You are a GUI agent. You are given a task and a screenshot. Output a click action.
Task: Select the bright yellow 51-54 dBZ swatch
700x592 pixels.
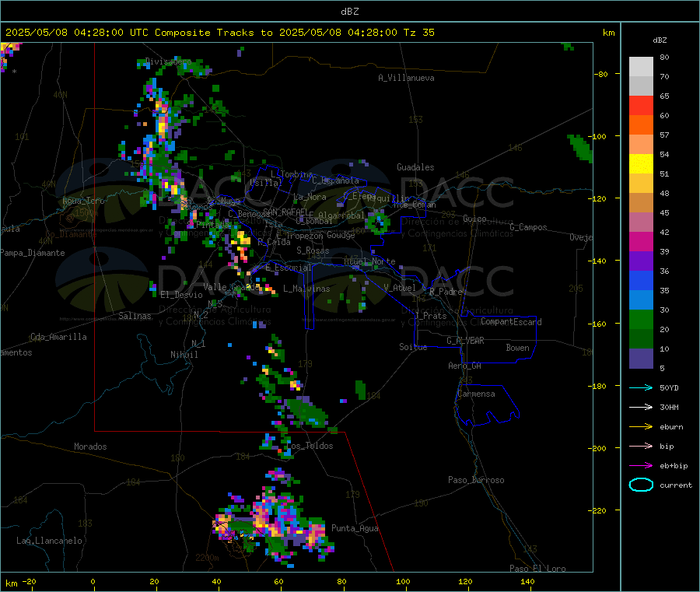pos(641,164)
